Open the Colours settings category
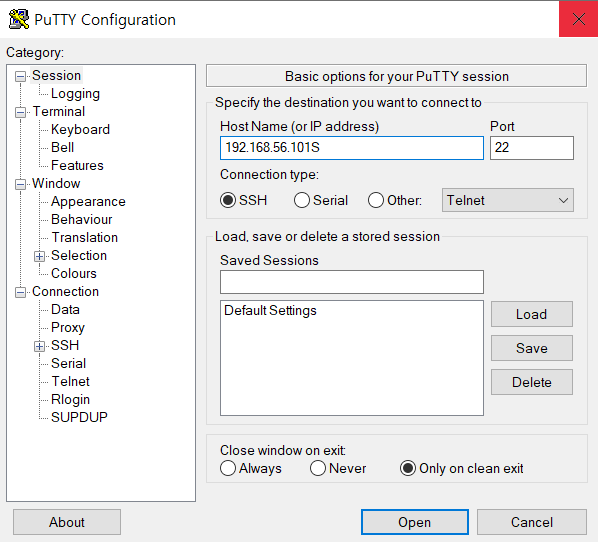The image size is (598, 542). click(x=74, y=273)
